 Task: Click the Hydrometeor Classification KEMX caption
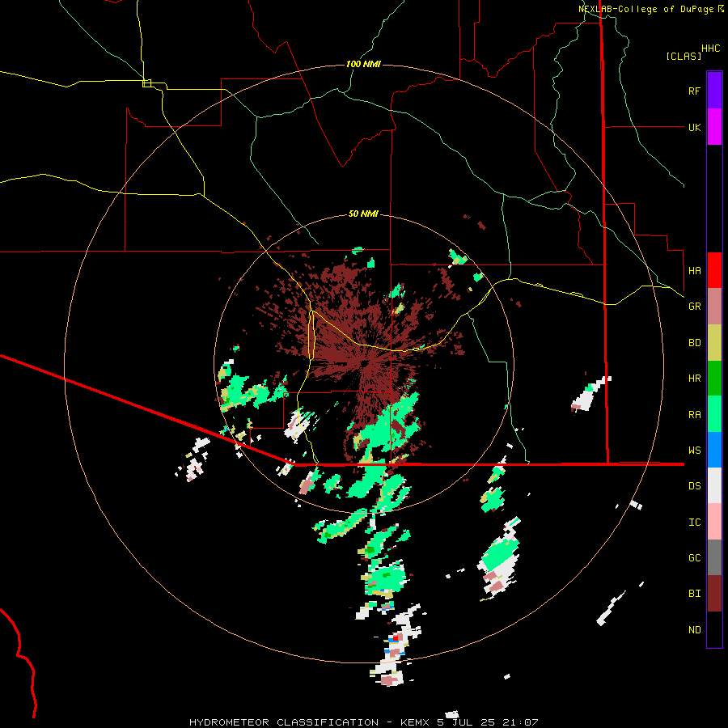click(363, 722)
